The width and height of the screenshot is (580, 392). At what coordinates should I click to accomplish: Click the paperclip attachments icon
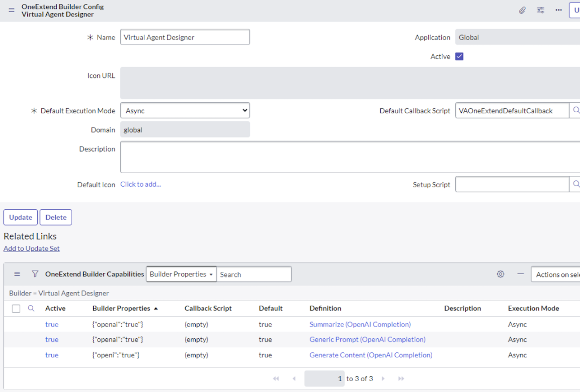click(522, 10)
